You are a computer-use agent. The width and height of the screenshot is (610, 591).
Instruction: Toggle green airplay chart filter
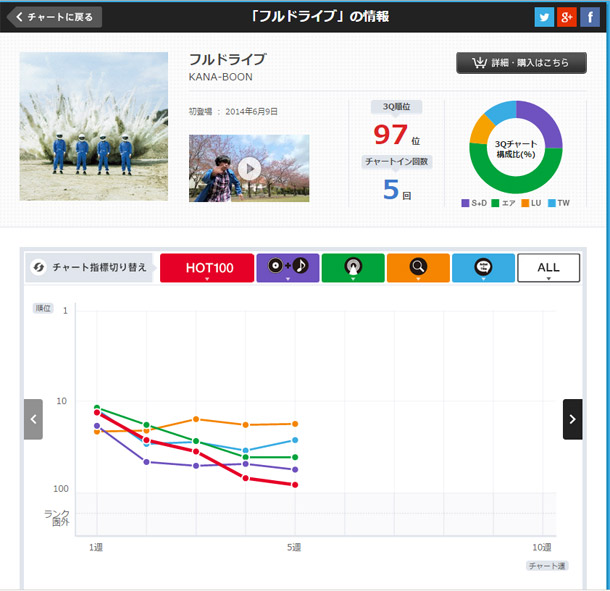[352, 268]
